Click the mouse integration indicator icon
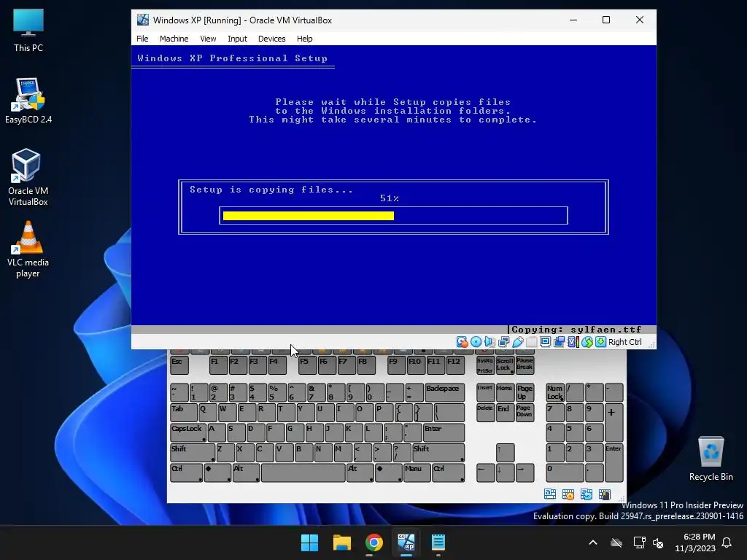 pyautogui.click(x=587, y=342)
